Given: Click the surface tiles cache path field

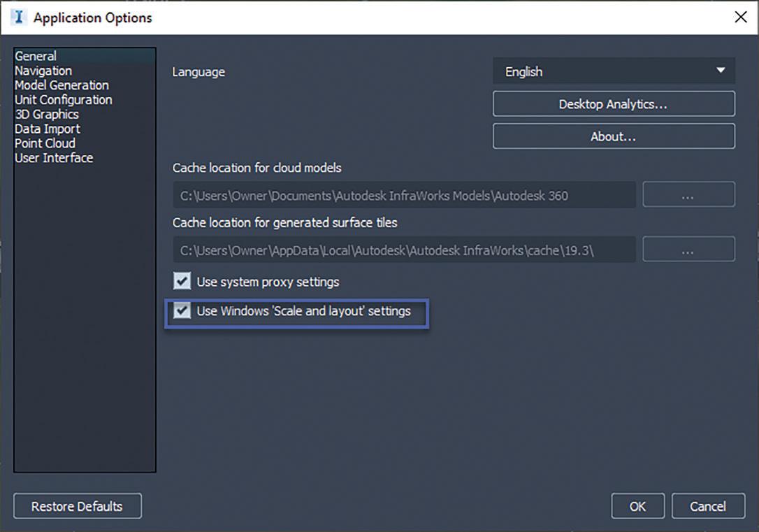Looking at the screenshot, I should tap(404, 250).
